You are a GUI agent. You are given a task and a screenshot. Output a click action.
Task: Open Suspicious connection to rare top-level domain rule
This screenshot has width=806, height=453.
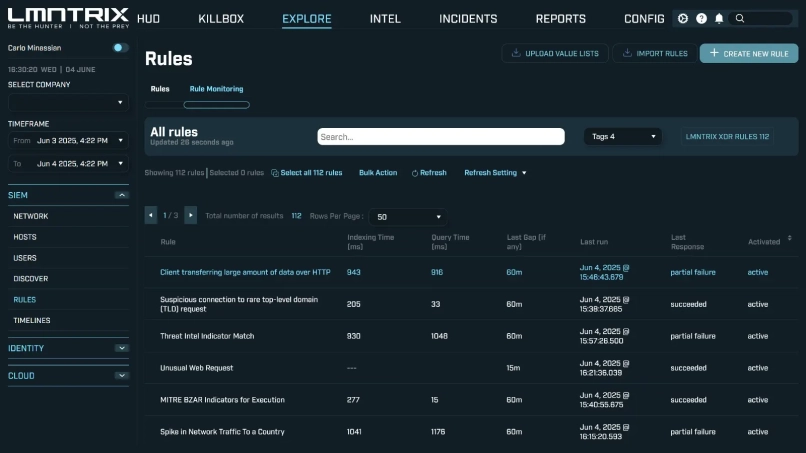point(239,304)
